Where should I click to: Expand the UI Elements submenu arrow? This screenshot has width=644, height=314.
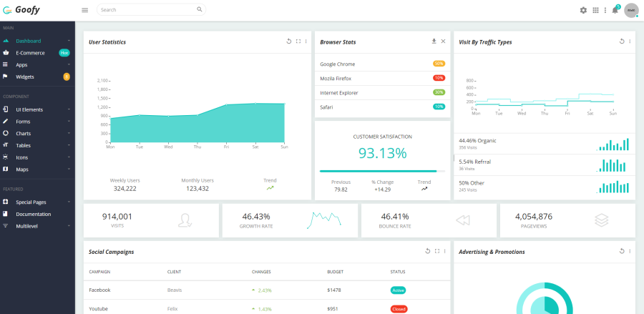tap(69, 109)
